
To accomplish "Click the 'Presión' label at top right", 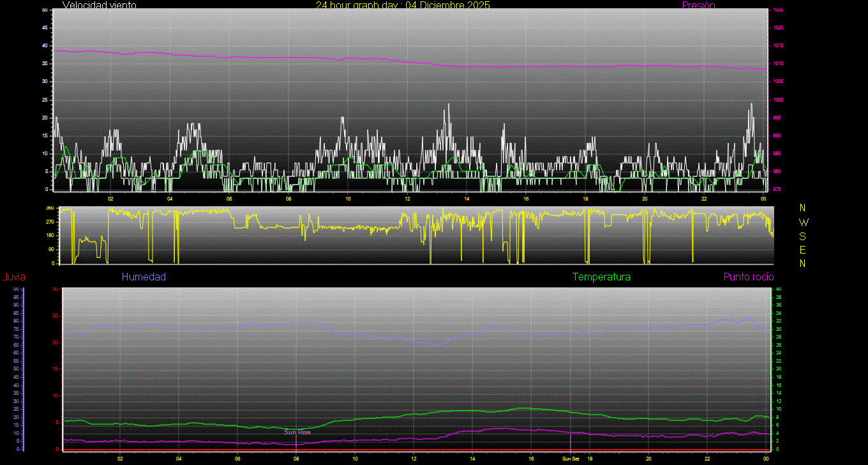I will [698, 5].
